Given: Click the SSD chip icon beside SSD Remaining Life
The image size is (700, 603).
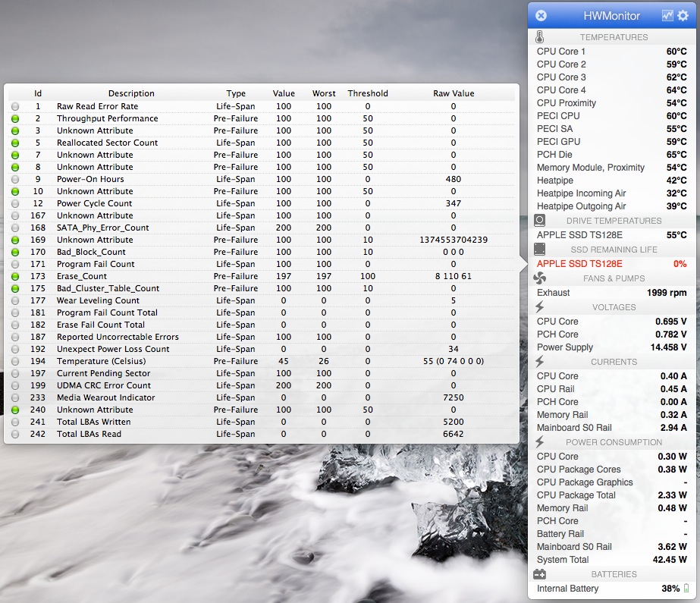Looking at the screenshot, I should pos(539,249).
